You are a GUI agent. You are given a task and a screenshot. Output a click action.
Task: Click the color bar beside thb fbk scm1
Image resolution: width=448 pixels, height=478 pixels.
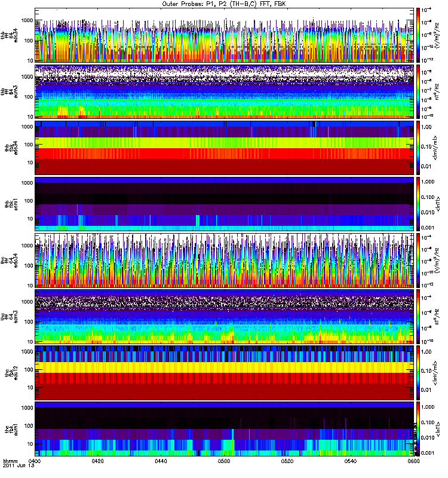[x=419, y=203]
